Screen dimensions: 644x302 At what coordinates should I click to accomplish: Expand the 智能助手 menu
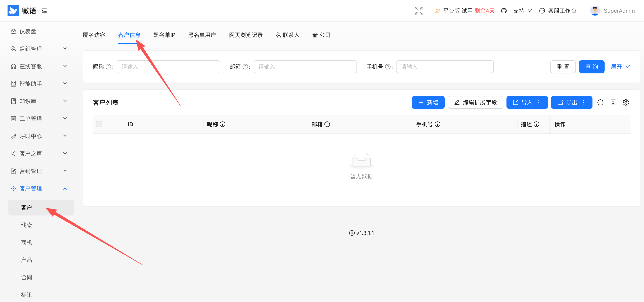(39, 84)
